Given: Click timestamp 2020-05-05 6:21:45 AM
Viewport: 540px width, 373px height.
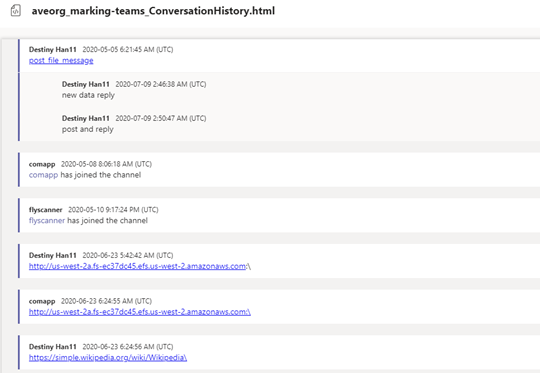Looking at the screenshot, I should 128,50.
